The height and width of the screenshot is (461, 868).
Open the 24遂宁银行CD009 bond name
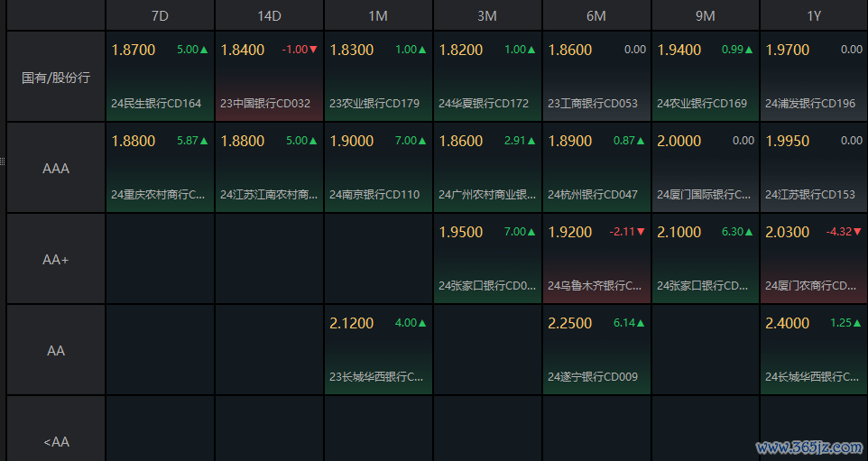point(593,377)
